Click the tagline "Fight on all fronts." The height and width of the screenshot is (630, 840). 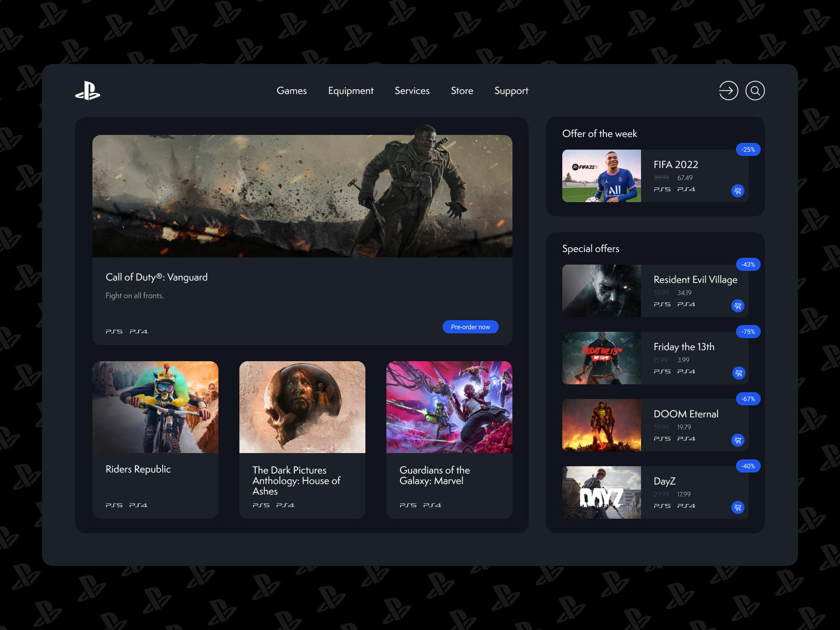click(x=134, y=296)
